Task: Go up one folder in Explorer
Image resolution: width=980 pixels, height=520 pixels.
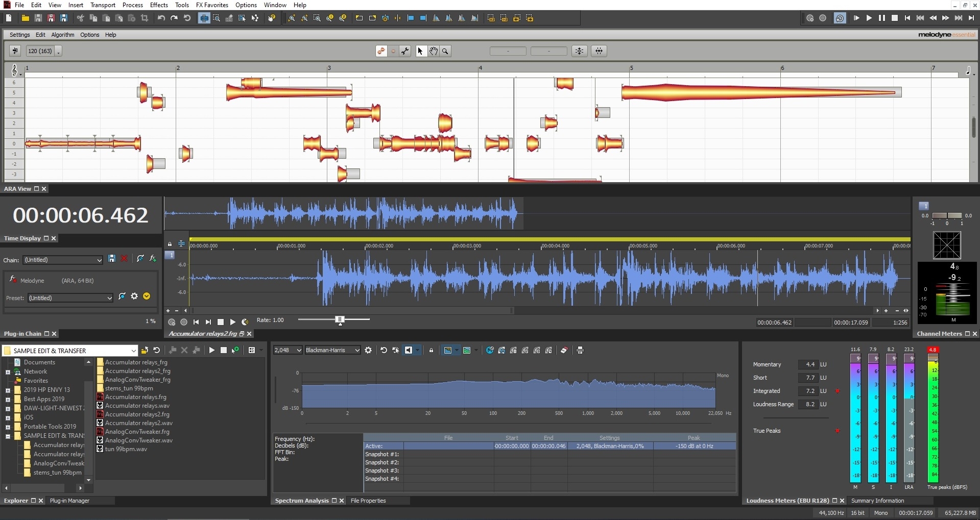Action: coord(145,350)
